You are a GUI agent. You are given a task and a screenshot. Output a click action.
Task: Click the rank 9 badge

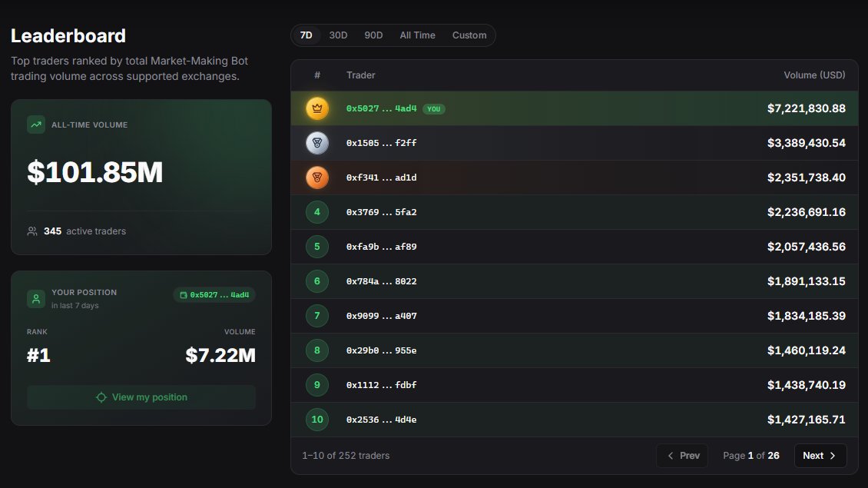pyautogui.click(x=317, y=385)
